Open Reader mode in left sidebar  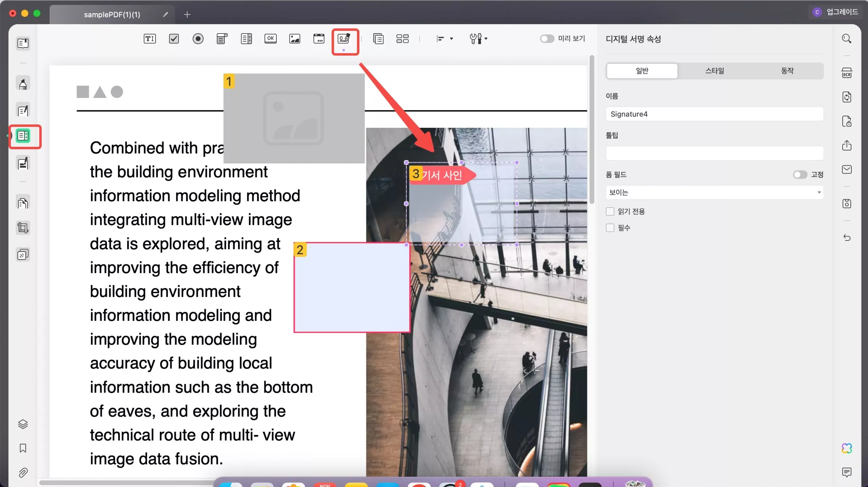pos(23,43)
